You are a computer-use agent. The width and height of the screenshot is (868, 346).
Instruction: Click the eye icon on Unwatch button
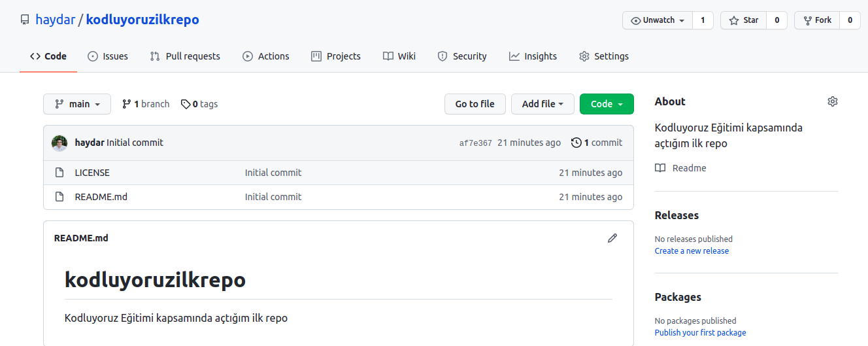635,20
